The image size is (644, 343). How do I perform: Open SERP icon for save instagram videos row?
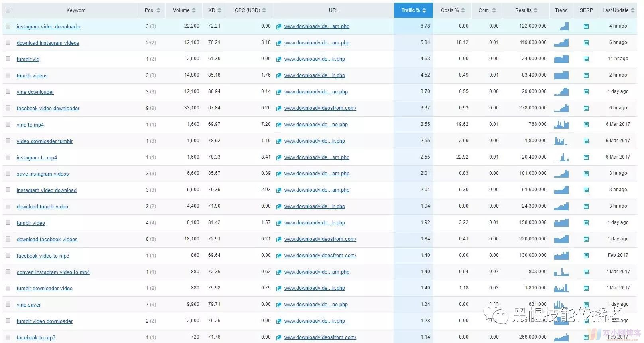click(x=586, y=174)
